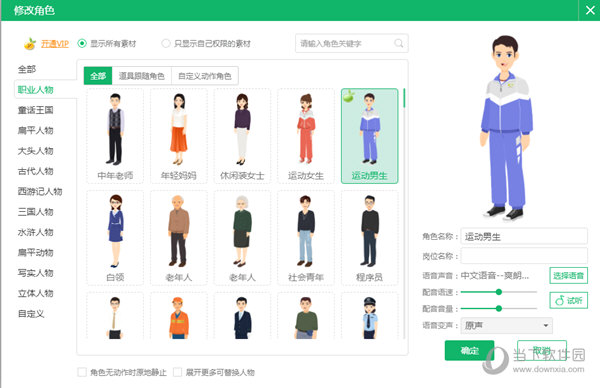This screenshot has width=600, height=388.
Task: Click the green apple badge on 运动男生
Action: [349, 96]
